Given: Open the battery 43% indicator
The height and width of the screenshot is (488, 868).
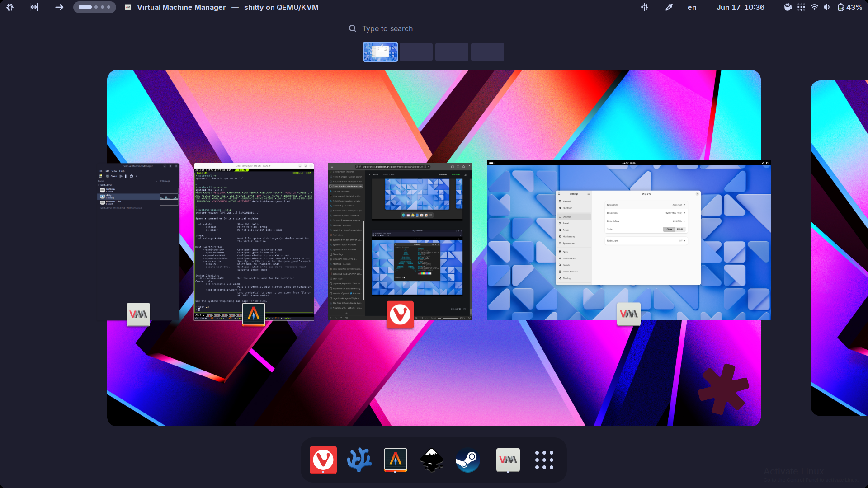Looking at the screenshot, I should [x=850, y=7].
